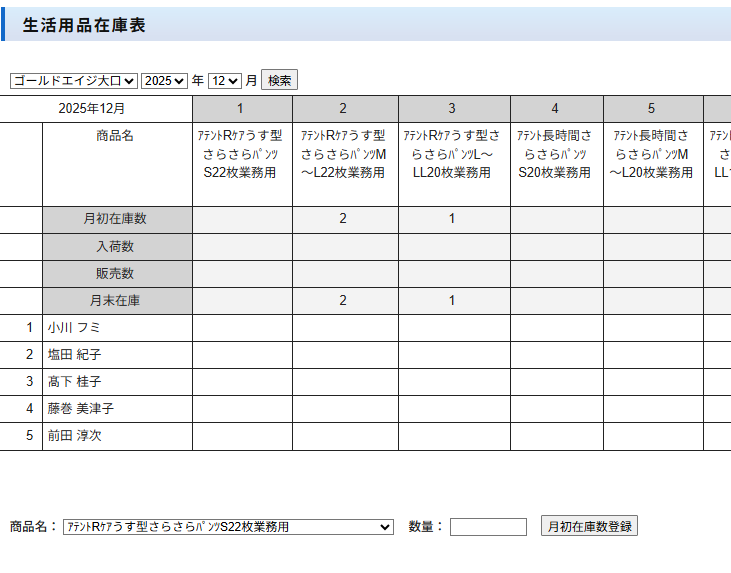The height and width of the screenshot is (573, 731).
Task: Select column header number 2
Action: 345,109
